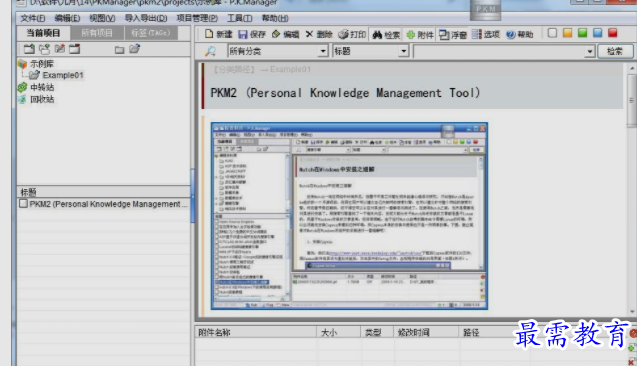637x366 pixels.
Task: Select the PKM2 (Personal Knowledge Management list row
Action: pyautogui.click(x=104, y=204)
